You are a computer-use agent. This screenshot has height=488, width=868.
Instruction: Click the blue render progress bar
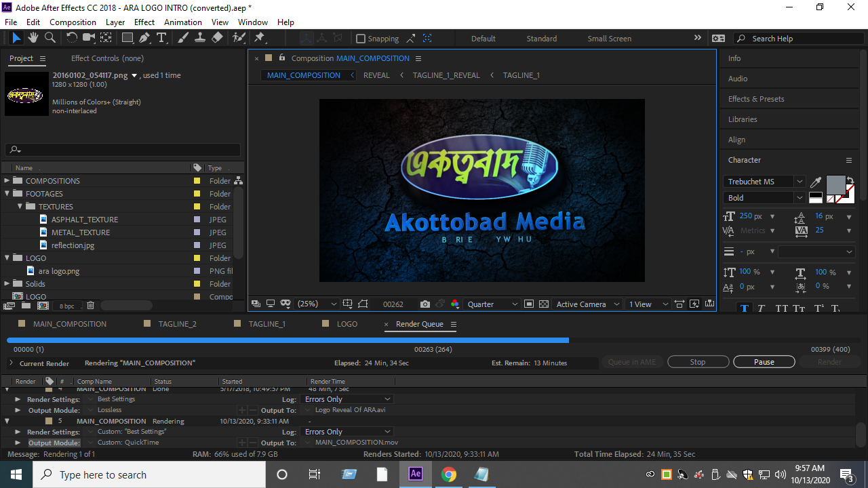(x=288, y=340)
